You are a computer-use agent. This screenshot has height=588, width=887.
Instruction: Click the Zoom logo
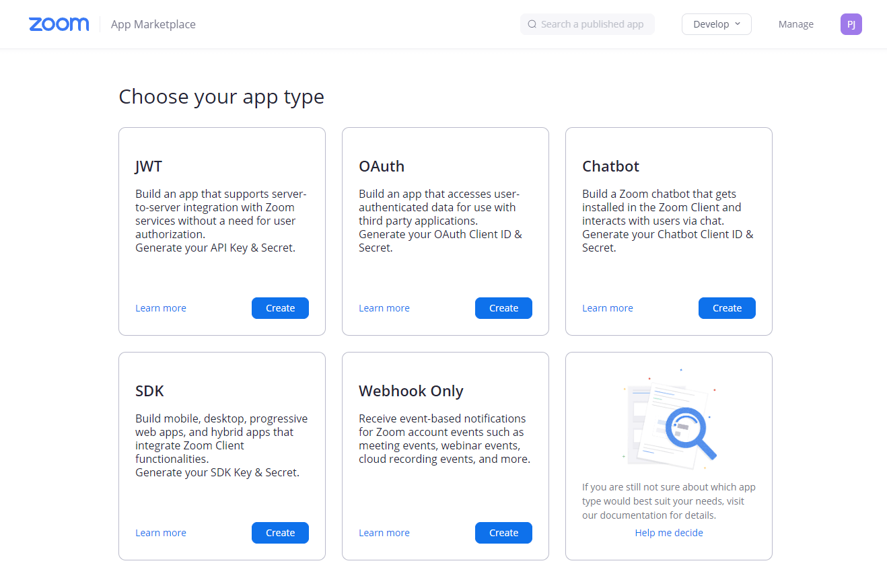point(59,24)
